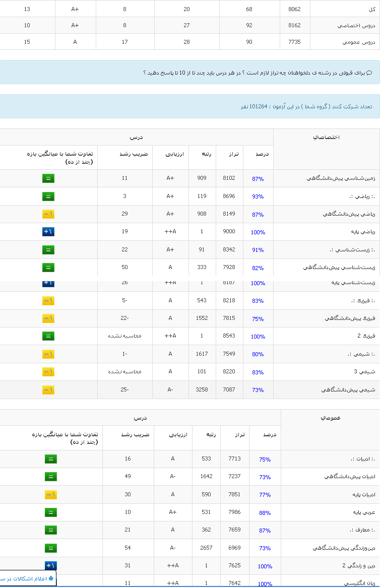Image resolution: width=382 pixels, height=588 pixels.
Task: Select the rank 2657 in دين‌وزندگي پيش‌دانشگاهي row
Action: (207, 548)
